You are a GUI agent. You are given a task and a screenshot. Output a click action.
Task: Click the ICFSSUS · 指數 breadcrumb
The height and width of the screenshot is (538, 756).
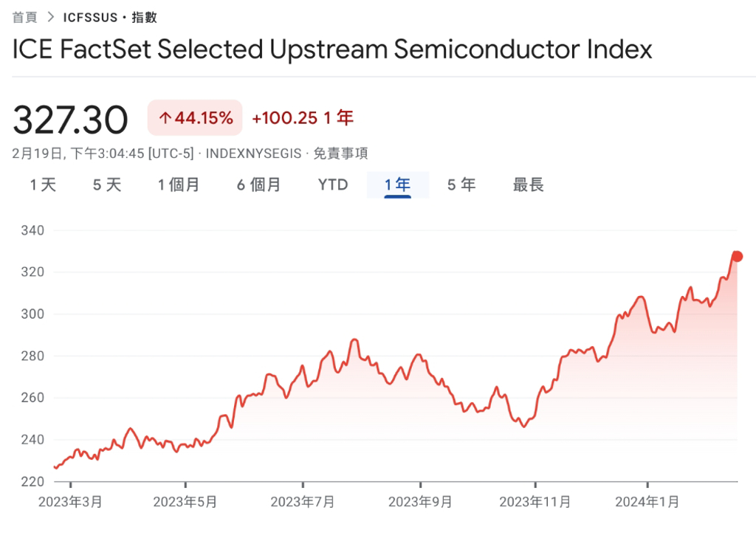[x=110, y=17]
